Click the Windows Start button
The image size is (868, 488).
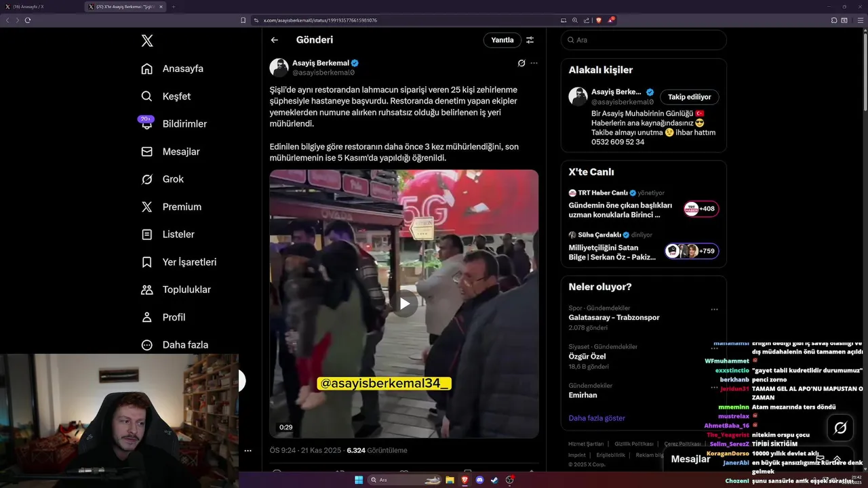click(x=359, y=480)
